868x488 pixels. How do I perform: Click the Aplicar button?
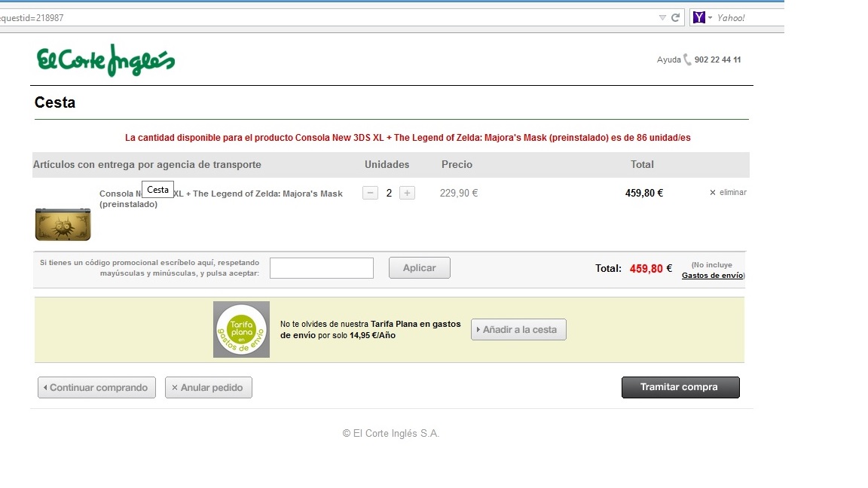[x=420, y=268]
